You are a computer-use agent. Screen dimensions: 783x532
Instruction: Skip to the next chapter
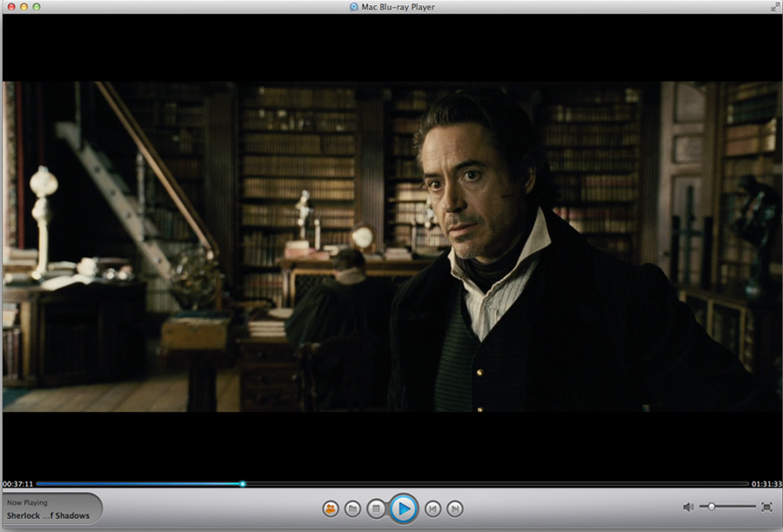[x=455, y=509]
